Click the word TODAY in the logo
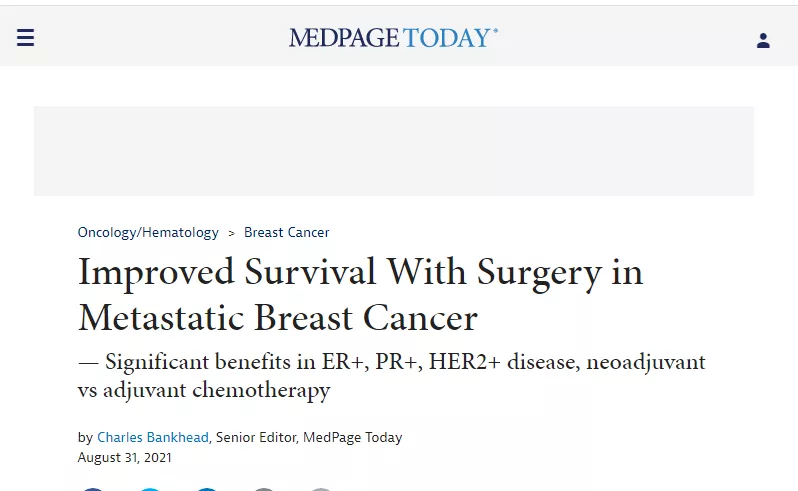This screenshot has width=798, height=491. pyautogui.click(x=447, y=38)
